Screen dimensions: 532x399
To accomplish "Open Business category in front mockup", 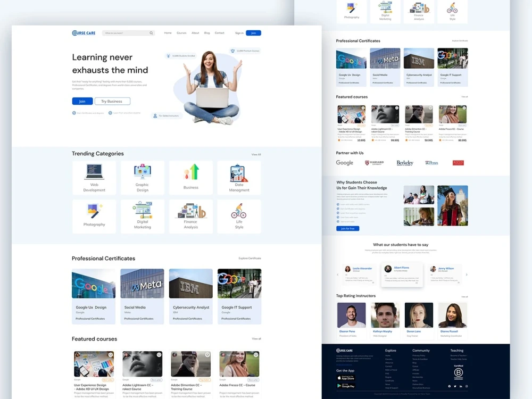I will (190, 178).
